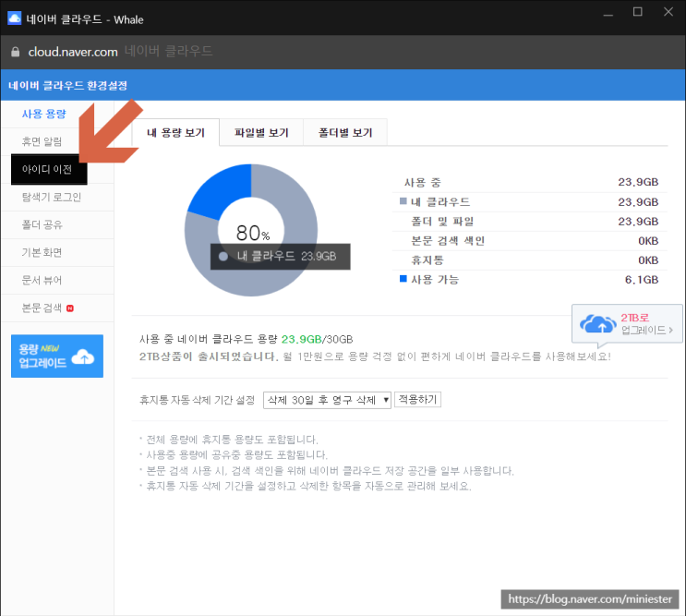Click the green 23.9GB usage text
Screen dimensions: 686x616
[301, 339]
